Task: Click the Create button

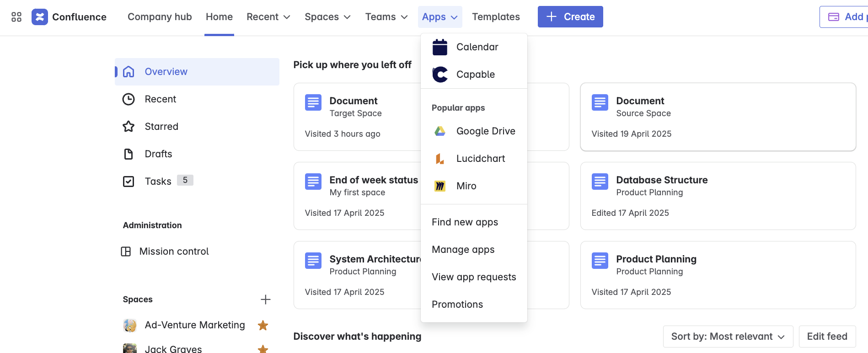Action: pos(570,16)
